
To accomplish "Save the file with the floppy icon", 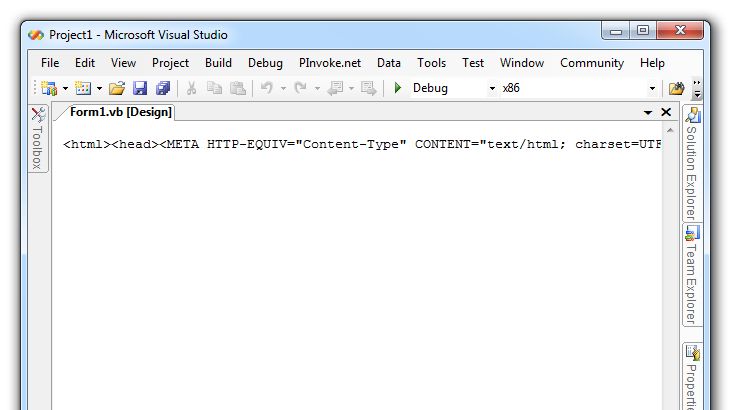I will pos(140,88).
